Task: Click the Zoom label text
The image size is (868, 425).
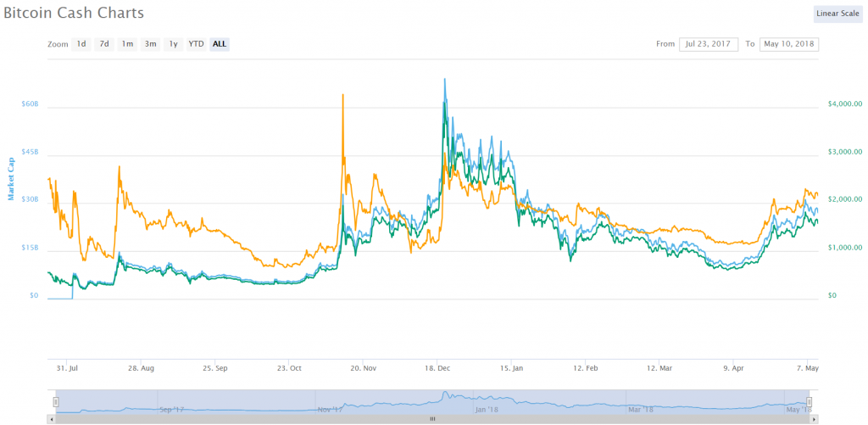Action: pyautogui.click(x=58, y=44)
